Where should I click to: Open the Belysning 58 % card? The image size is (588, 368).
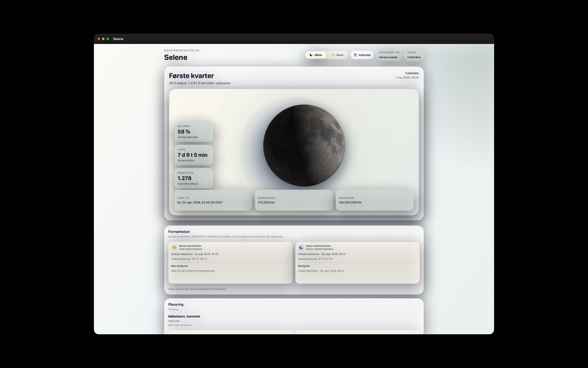tap(194, 132)
